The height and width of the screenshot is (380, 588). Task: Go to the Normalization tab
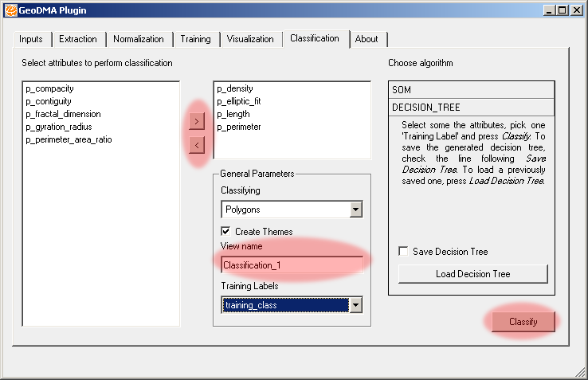tap(139, 39)
